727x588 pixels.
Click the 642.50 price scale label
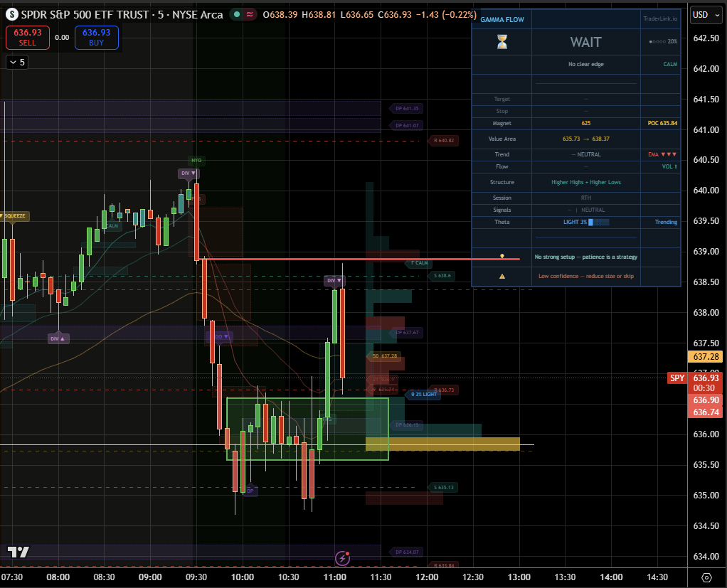click(x=706, y=38)
